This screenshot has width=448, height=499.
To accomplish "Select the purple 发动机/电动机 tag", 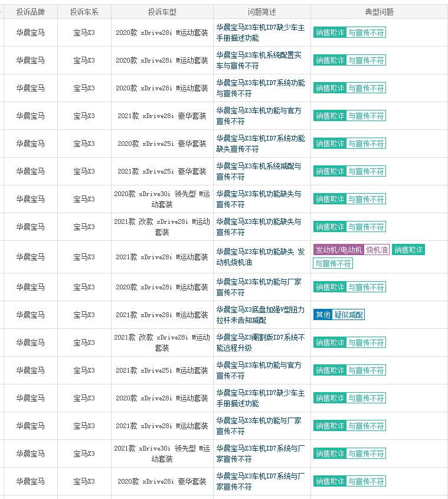I will (x=339, y=250).
